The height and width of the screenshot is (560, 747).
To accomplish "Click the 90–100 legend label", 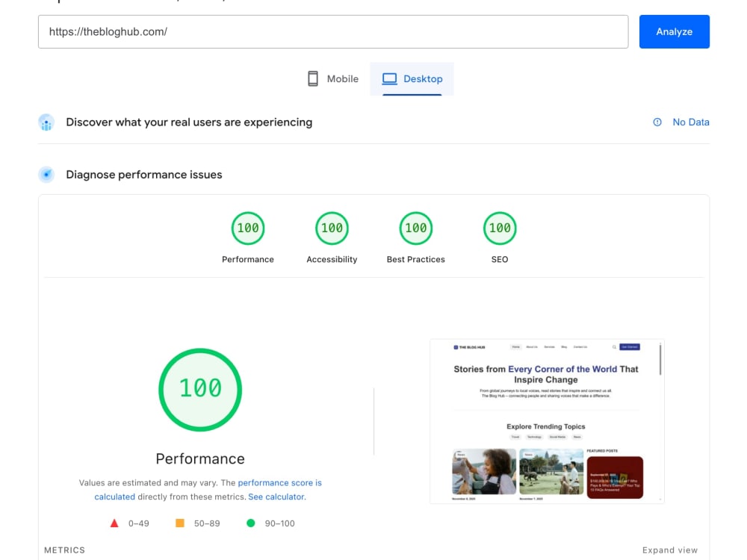I will pos(279,523).
